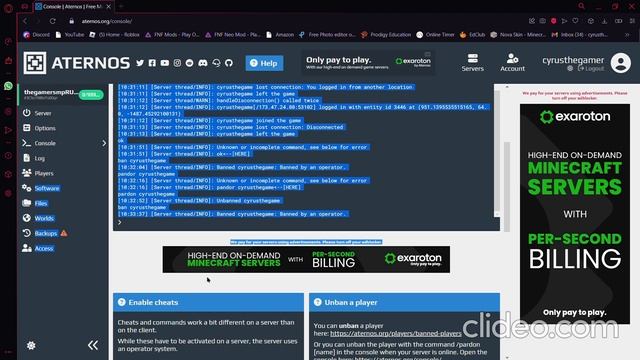Click the user avatar icon
Screen dimensions: 640x360
[x=621, y=63]
